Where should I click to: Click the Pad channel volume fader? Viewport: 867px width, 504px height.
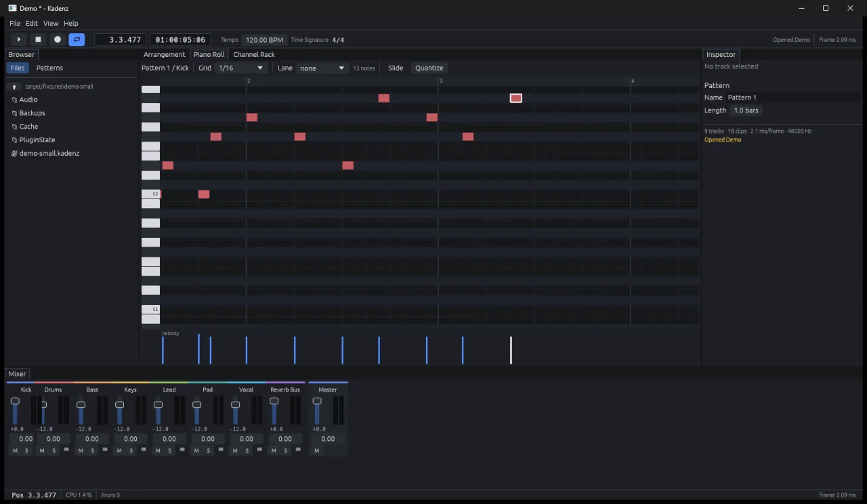click(x=196, y=411)
